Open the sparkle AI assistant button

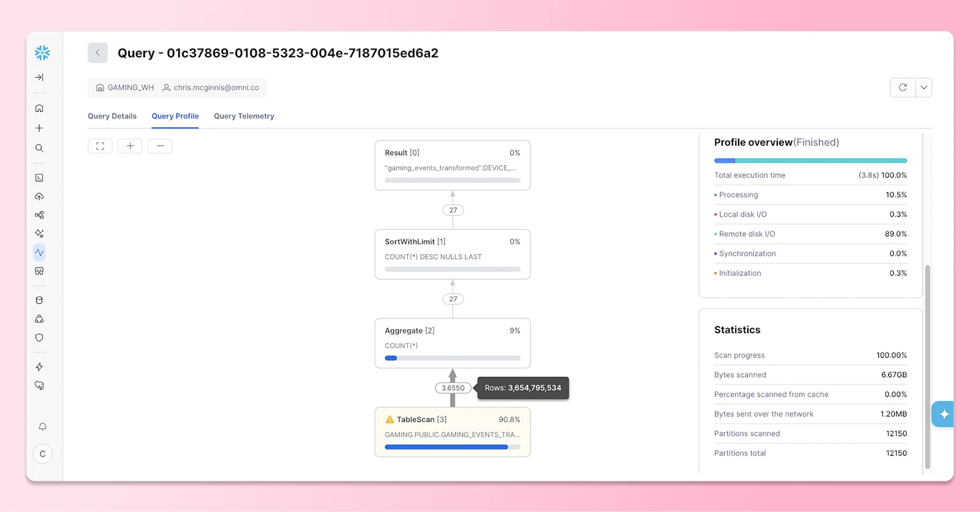tap(943, 414)
